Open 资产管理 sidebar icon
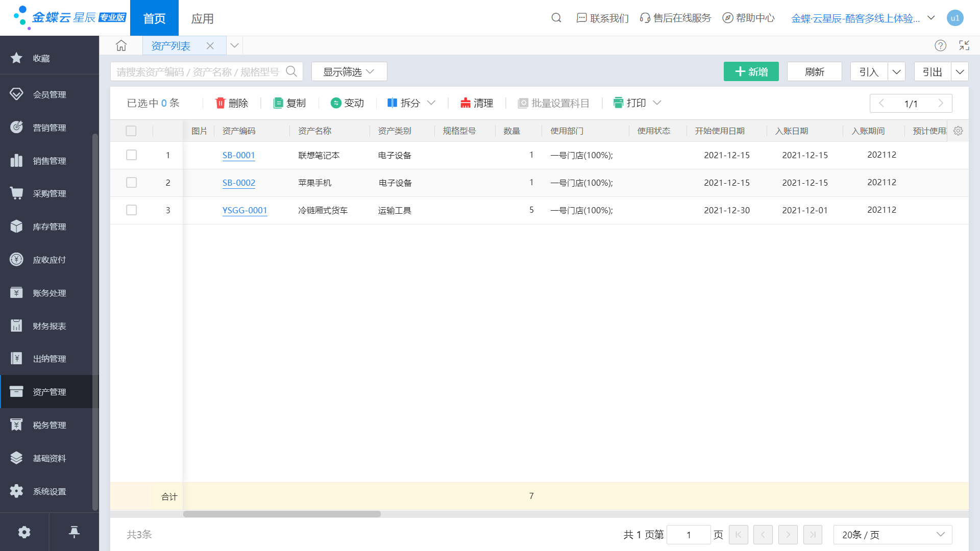 [16, 392]
